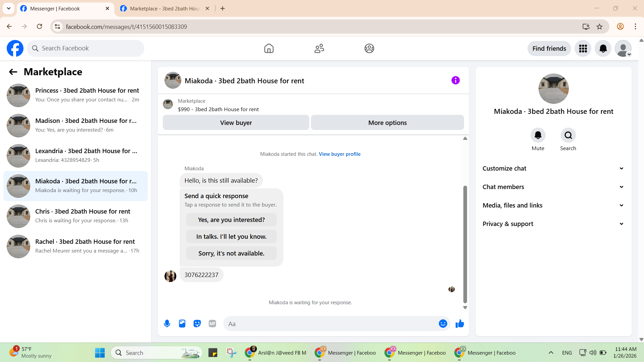Open the notifications bell in top bar

603,48
